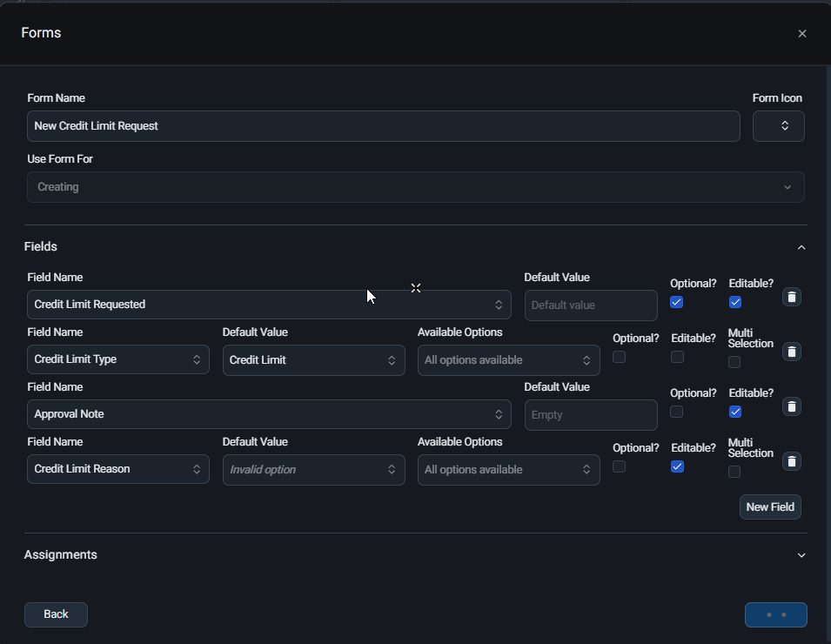Uncheck Optional for Credit Limit Requested

pos(676,302)
